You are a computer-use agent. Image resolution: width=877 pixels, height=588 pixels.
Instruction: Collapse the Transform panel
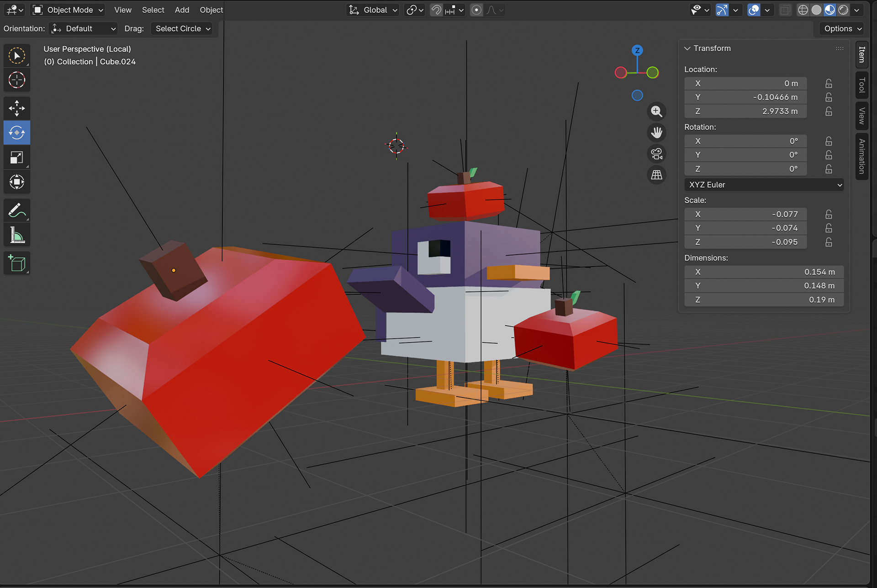pyautogui.click(x=687, y=48)
